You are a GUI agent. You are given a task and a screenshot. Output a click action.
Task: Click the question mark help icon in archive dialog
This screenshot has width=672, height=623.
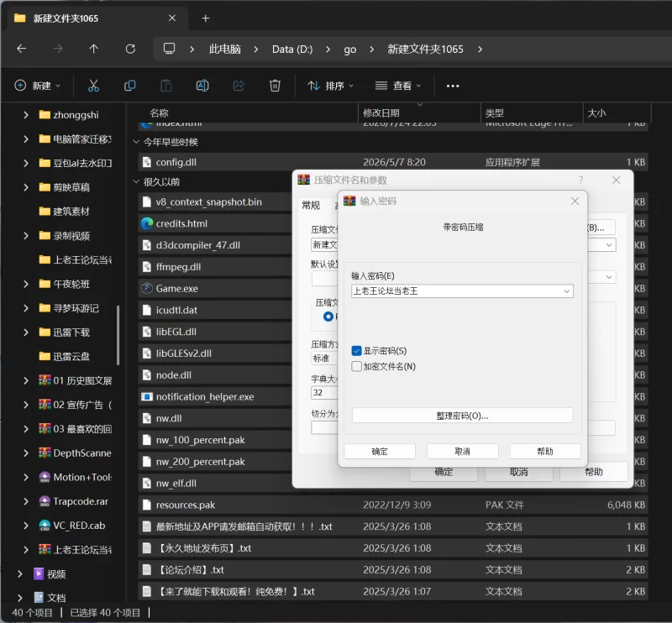580,180
